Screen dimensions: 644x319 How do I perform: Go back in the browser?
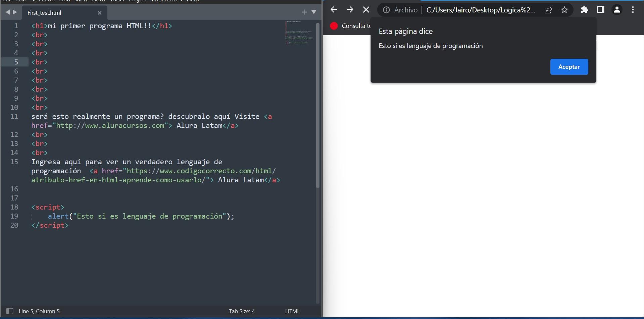pos(334,10)
